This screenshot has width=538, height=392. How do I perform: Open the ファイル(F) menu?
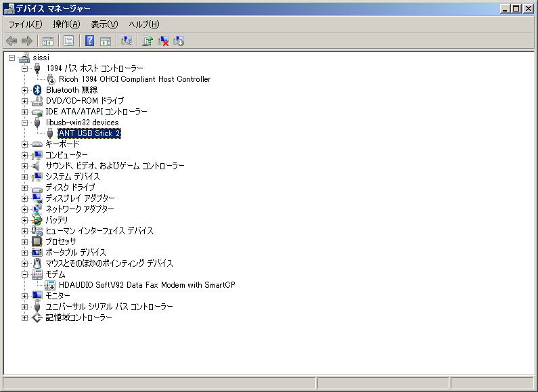[26, 24]
